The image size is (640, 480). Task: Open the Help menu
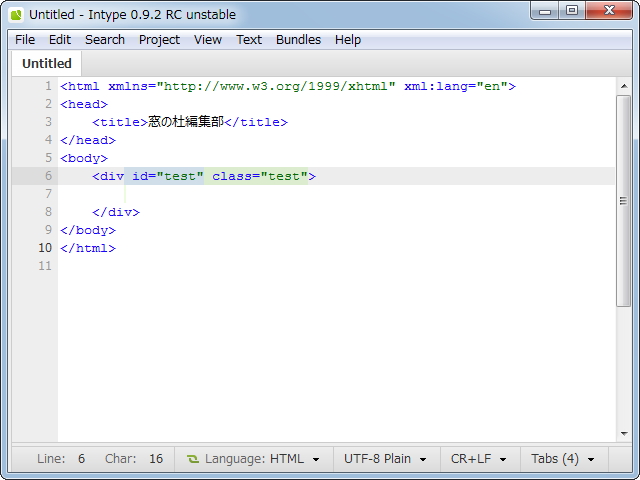click(348, 40)
